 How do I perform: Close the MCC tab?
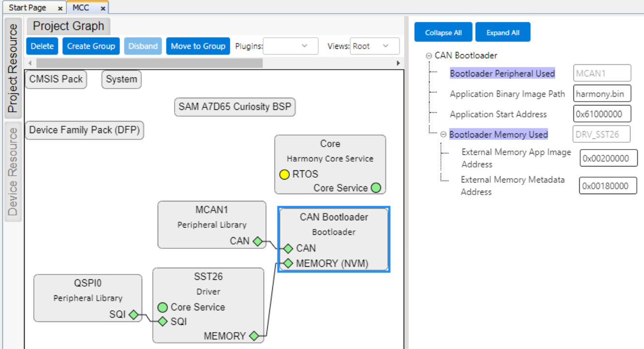(103, 8)
